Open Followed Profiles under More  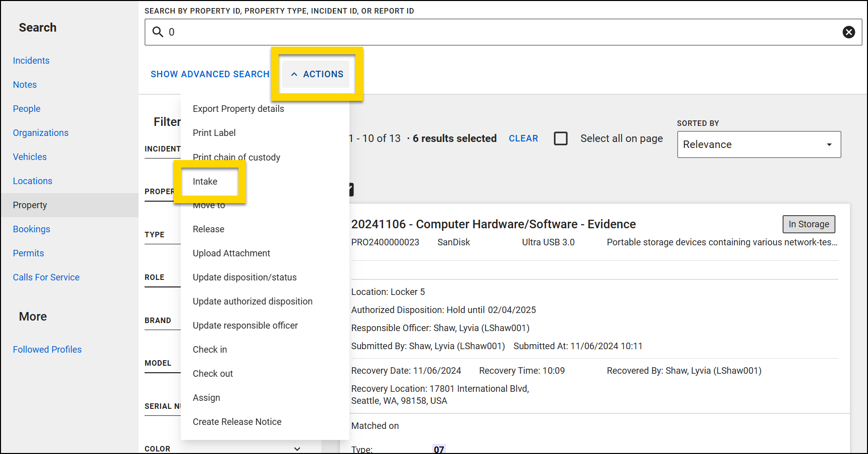(47, 349)
